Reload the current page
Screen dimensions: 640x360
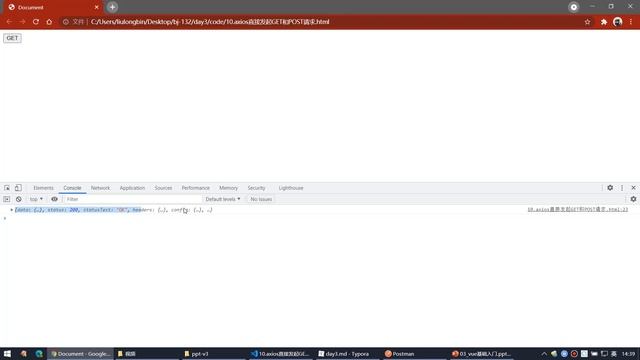(x=36, y=22)
